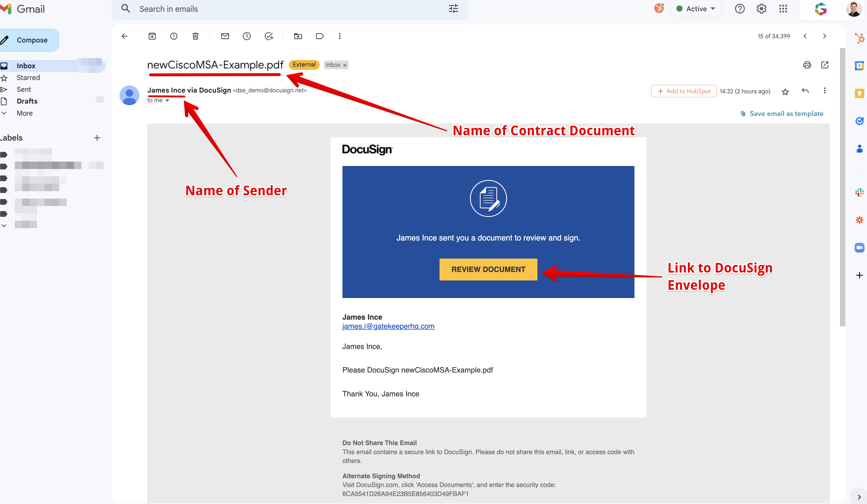Screen dimensions: 867x504
Task: Click the snooze icon on the toolbar
Action: click(246, 36)
